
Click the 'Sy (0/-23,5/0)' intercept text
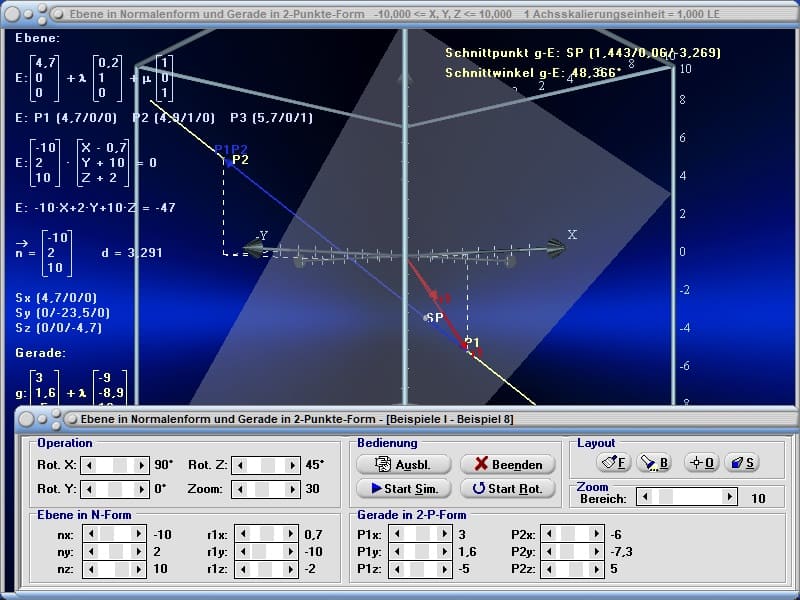63,313
